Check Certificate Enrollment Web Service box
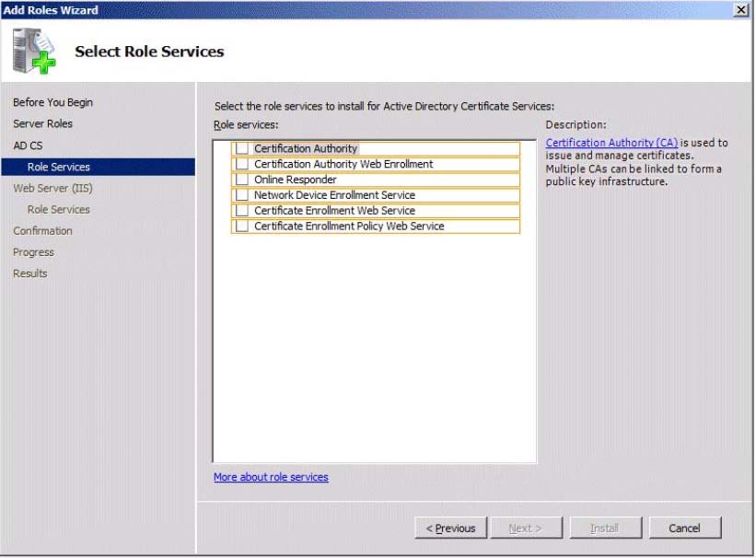Screen dimensions: 756x558 [x=242, y=210]
